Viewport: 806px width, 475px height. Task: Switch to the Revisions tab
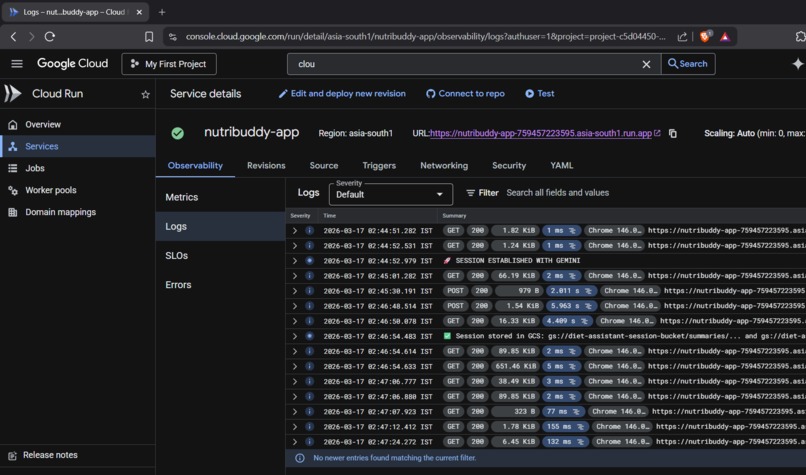pyautogui.click(x=266, y=166)
